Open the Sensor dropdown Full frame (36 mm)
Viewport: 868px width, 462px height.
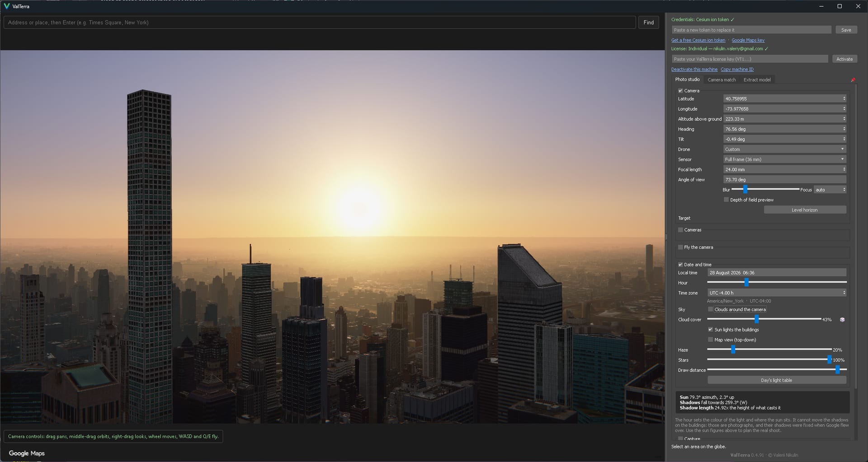[785, 159]
